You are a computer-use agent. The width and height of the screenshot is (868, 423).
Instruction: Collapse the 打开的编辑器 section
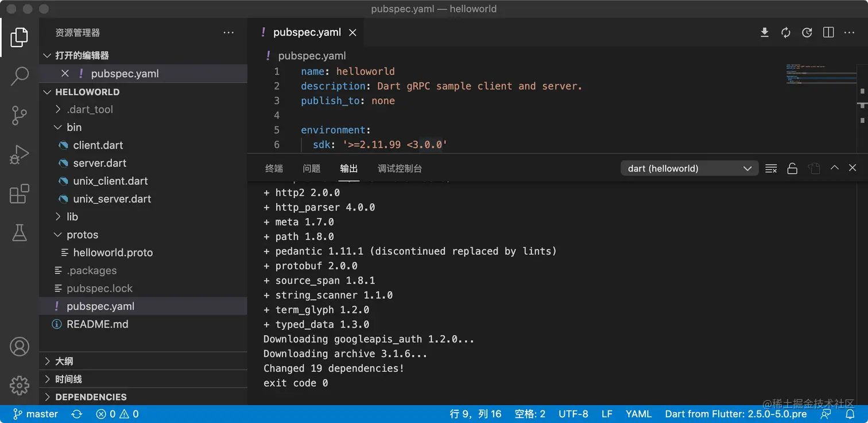coord(144,56)
